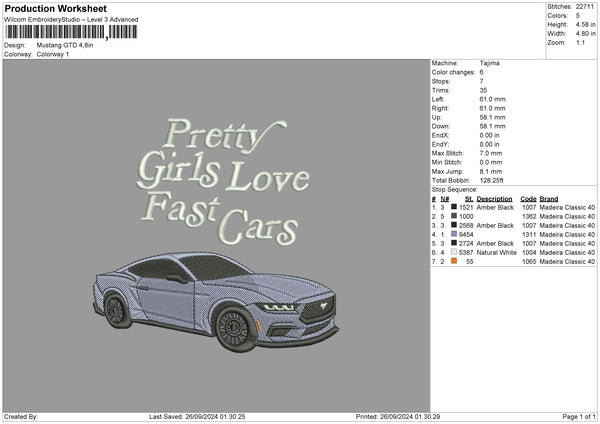Click stitch count 1521 in stop 1

point(466,207)
